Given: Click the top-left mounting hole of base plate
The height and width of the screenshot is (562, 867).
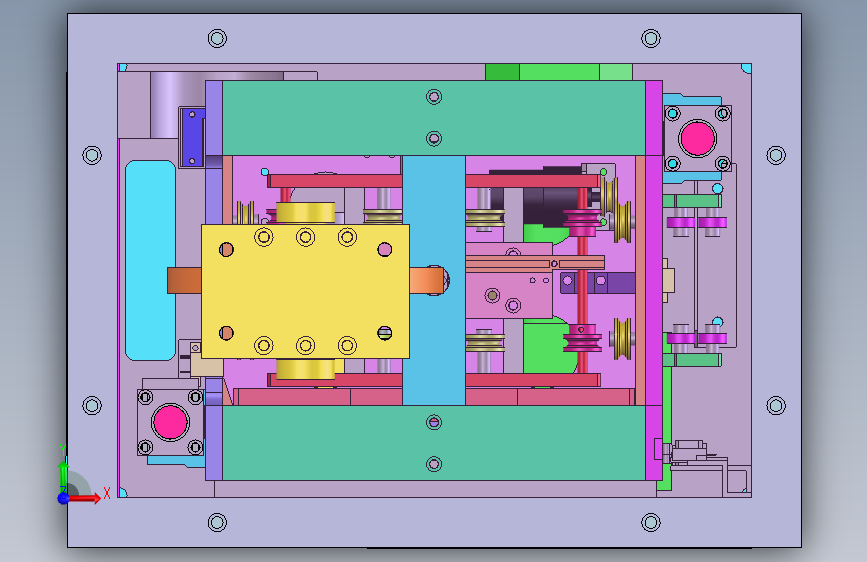Looking at the screenshot, I should [217, 39].
